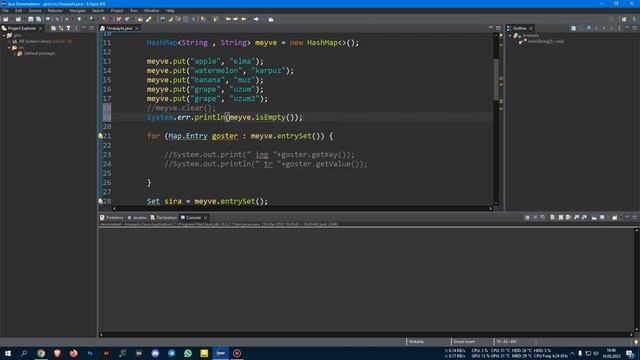
Task: Click the Search flashlight toolbar icon
Action: pyautogui.click(x=149, y=19)
